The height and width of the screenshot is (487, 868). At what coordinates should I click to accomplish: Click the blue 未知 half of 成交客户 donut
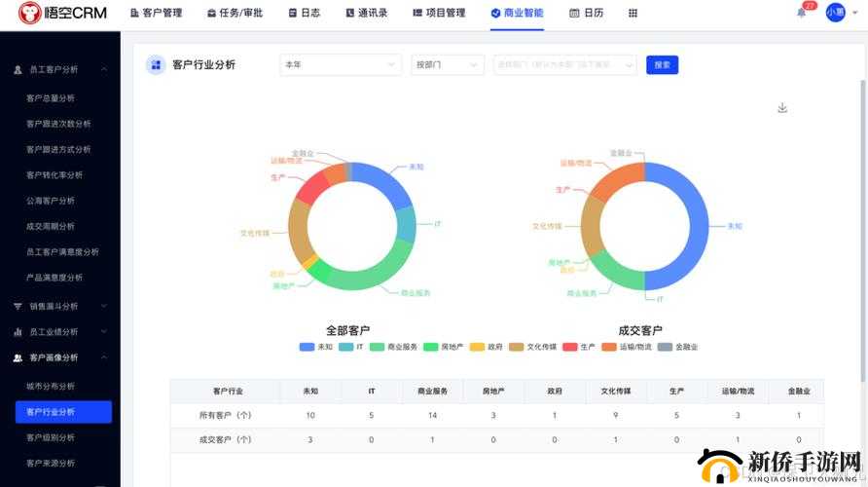point(698,226)
